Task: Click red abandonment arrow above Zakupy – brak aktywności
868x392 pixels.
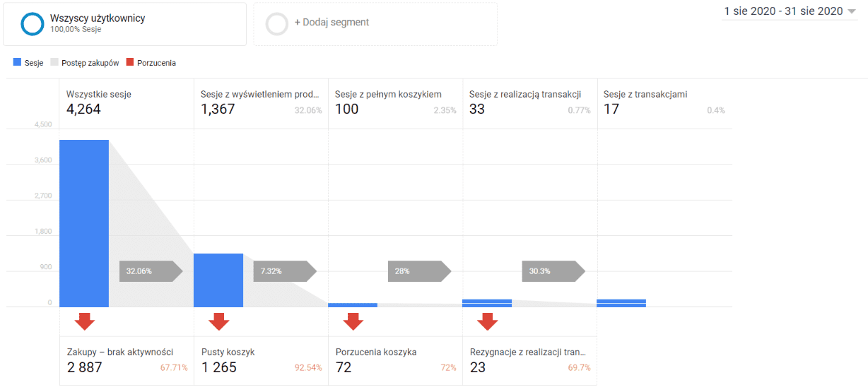Action: coord(85,321)
